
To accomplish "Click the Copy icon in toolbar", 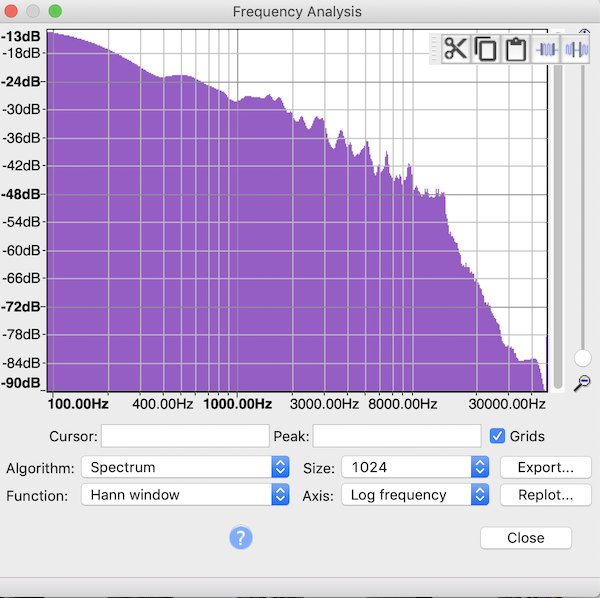I will (x=486, y=49).
